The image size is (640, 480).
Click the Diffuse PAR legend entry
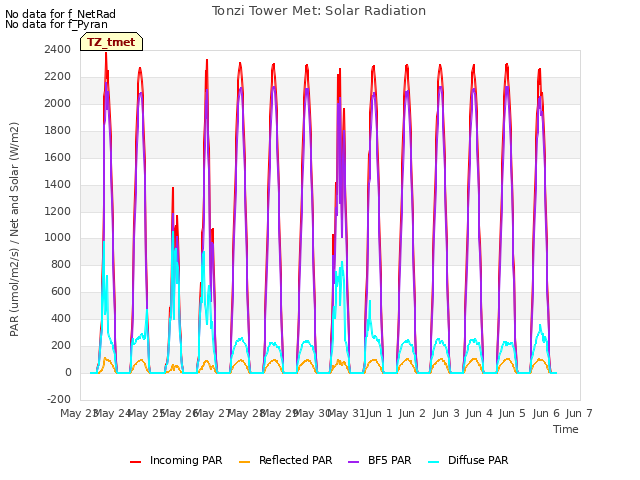click(x=468, y=460)
